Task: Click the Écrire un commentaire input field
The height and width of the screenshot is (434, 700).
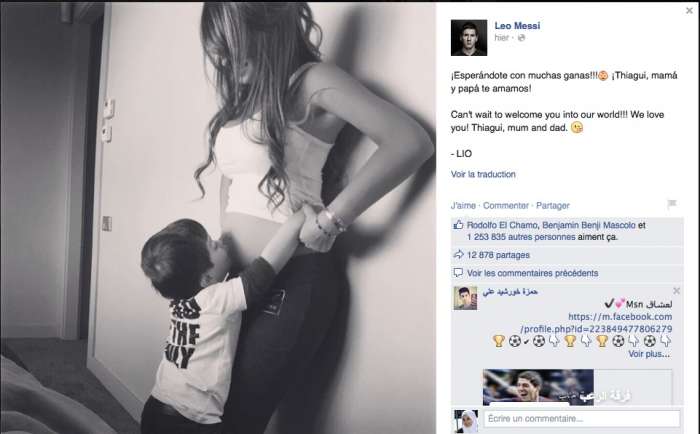Action: [x=582, y=419]
